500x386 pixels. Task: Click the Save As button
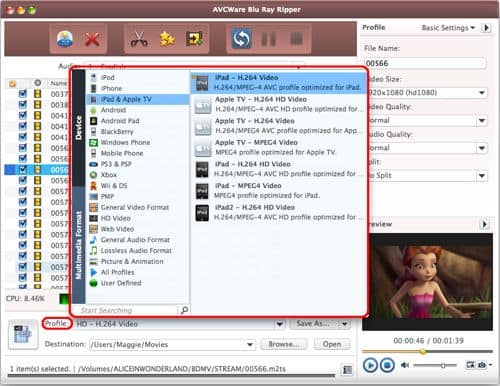tap(313, 324)
